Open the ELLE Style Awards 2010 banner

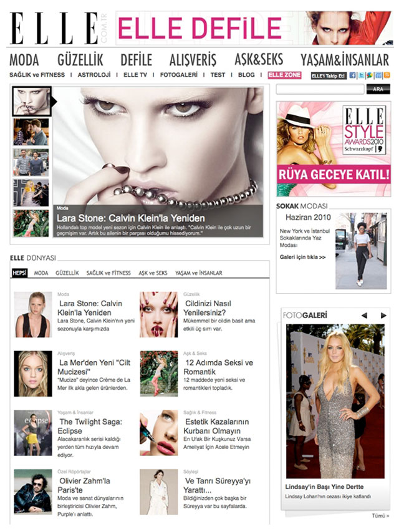tap(334, 148)
